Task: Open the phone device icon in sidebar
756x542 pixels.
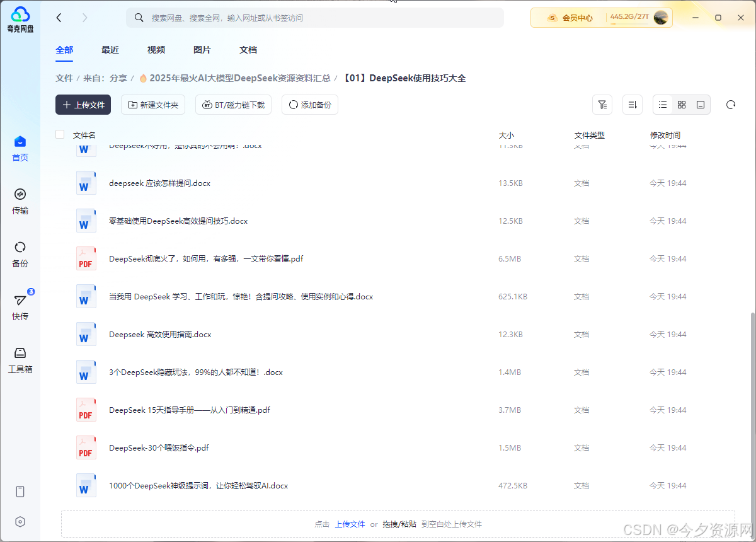Action: click(x=20, y=492)
